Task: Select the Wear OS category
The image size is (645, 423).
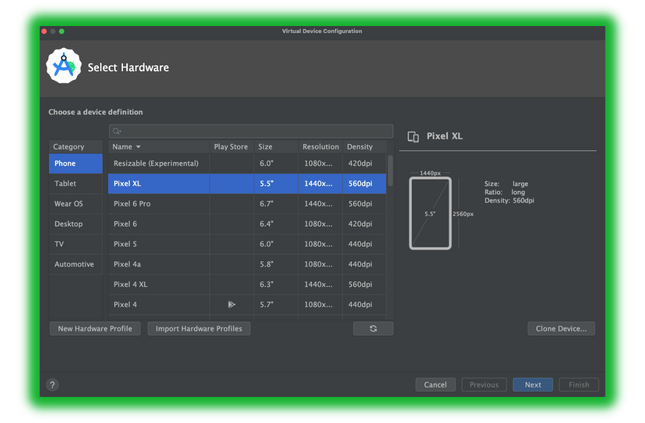Action: click(68, 204)
